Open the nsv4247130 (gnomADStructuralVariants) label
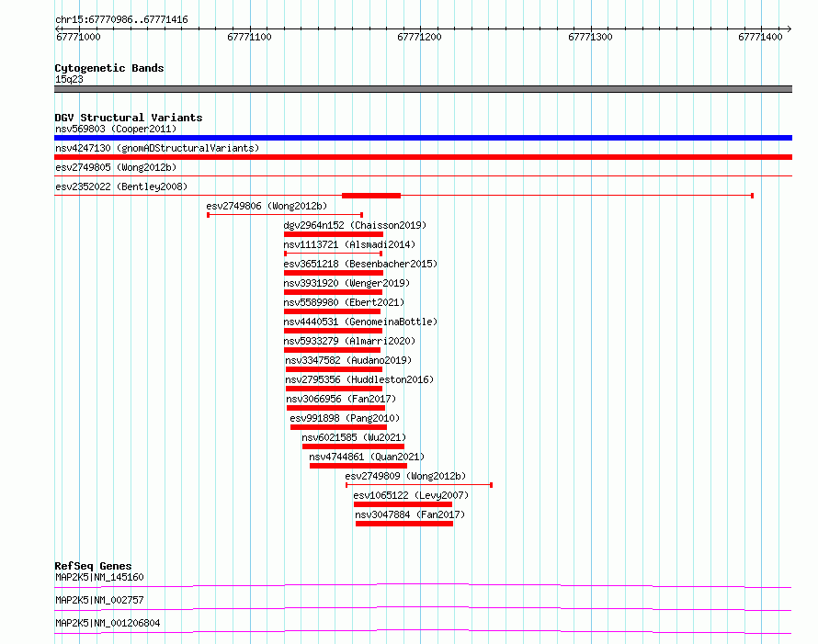 [157, 148]
